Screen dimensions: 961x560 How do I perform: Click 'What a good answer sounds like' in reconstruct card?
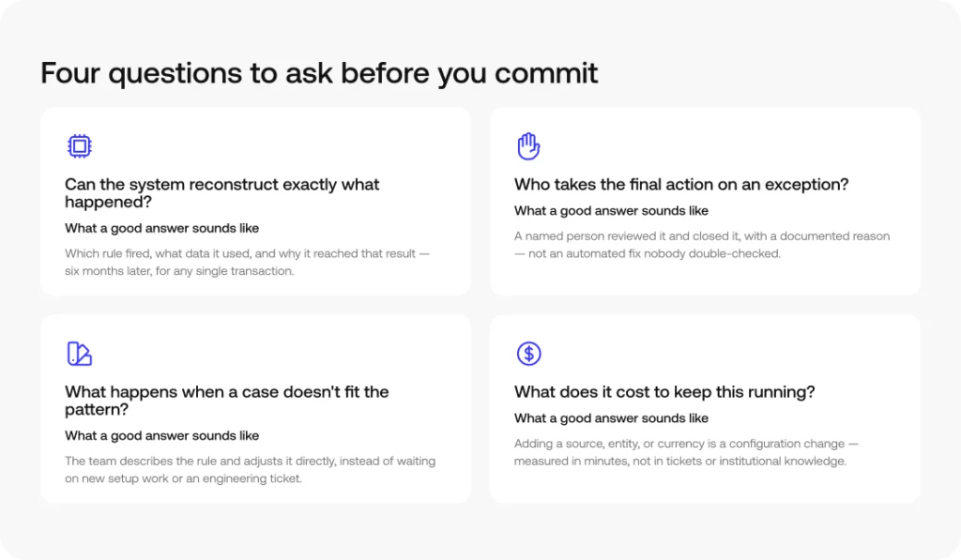(161, 228)
